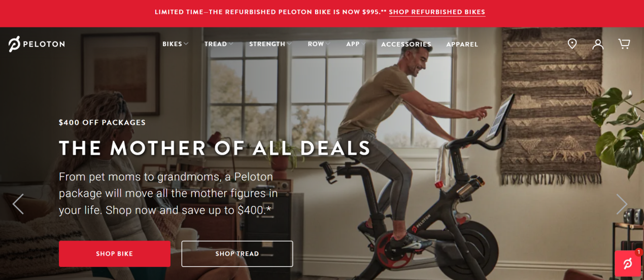Expand the Strength dropdown menu
The width and height of the screenshot is (644, 280).
(x=270, y=44)
